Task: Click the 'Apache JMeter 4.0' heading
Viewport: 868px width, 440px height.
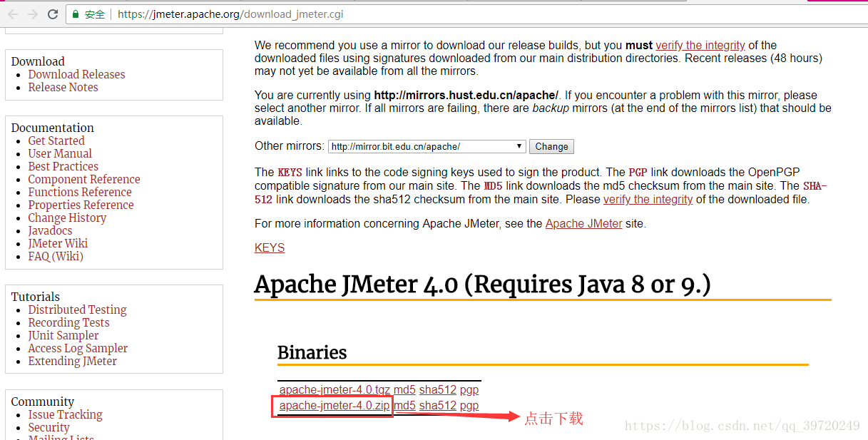Action: [x=483, y=284]
